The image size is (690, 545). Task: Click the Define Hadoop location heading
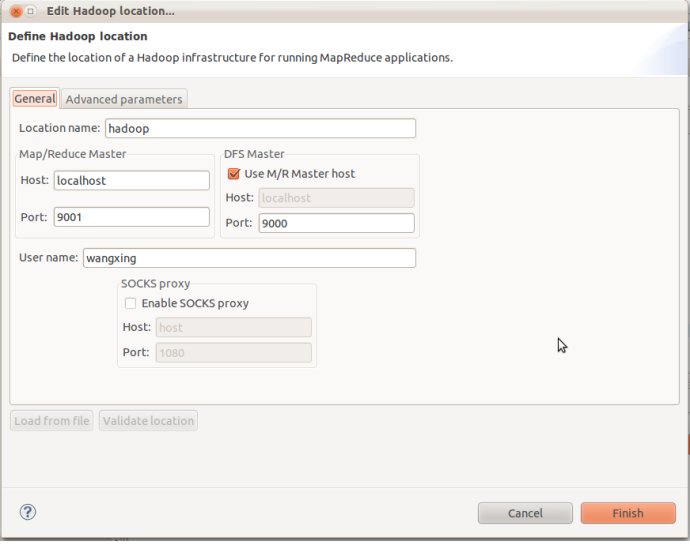click(x=78, y=36)
